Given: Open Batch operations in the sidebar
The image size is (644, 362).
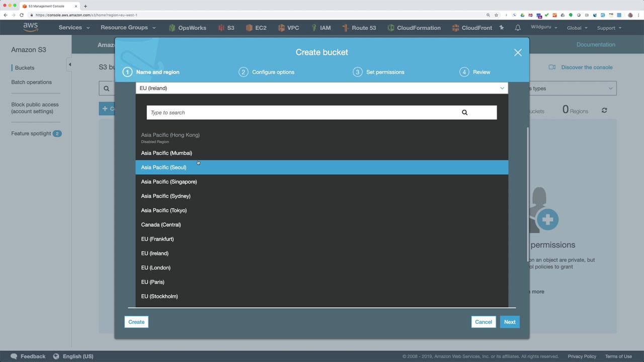Looking at the screenshot, I should [x=31, y=82].
